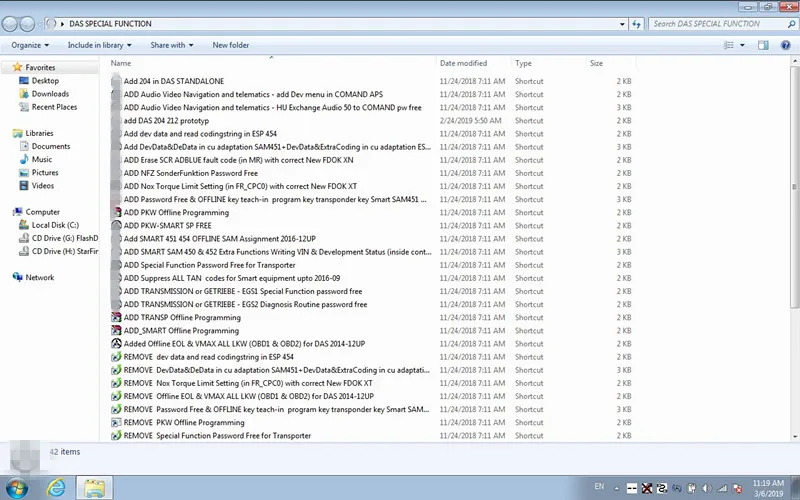
Task: Click the refresh icon beside address bar
Action: 636,24
